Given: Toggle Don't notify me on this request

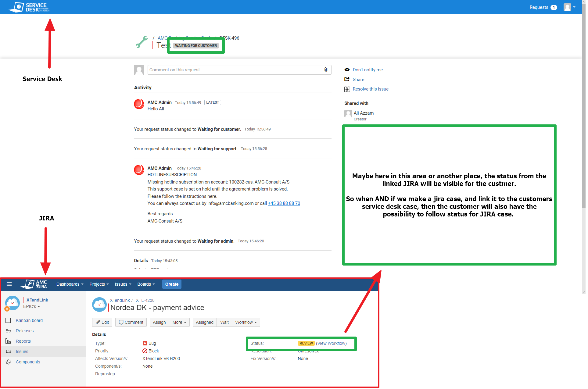Looking at the screenshot, I should (368, 70).
